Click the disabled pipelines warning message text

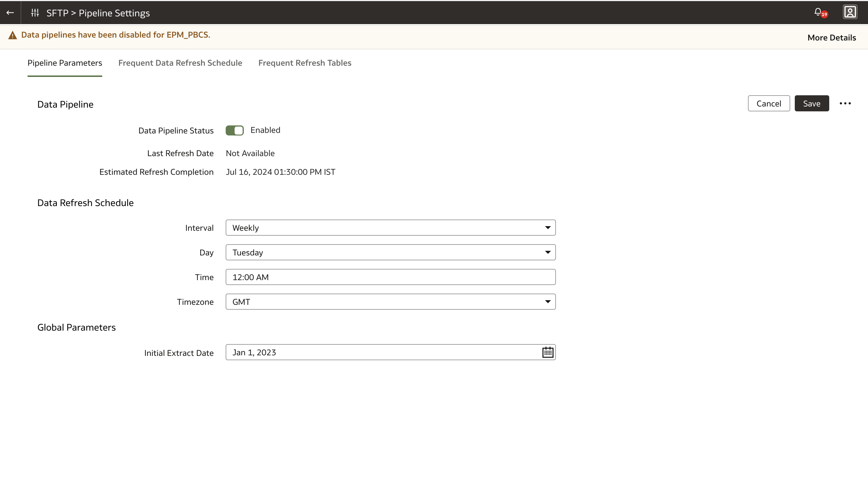[116, 35]
